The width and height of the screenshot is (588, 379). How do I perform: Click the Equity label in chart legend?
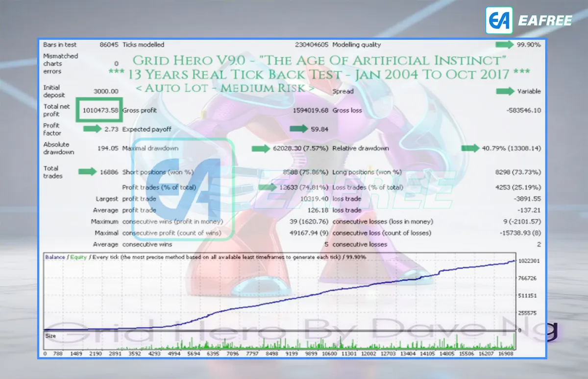(x=78, y=257)
